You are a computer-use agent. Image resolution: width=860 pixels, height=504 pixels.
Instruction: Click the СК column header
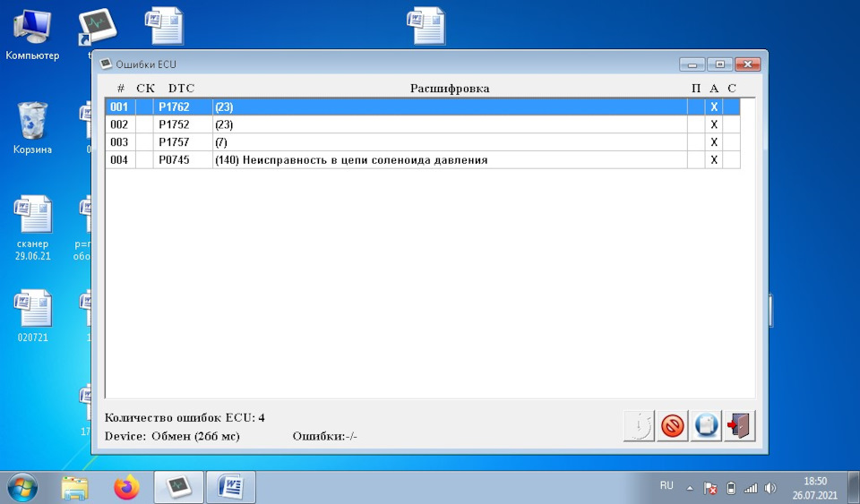tap(145, 89)
